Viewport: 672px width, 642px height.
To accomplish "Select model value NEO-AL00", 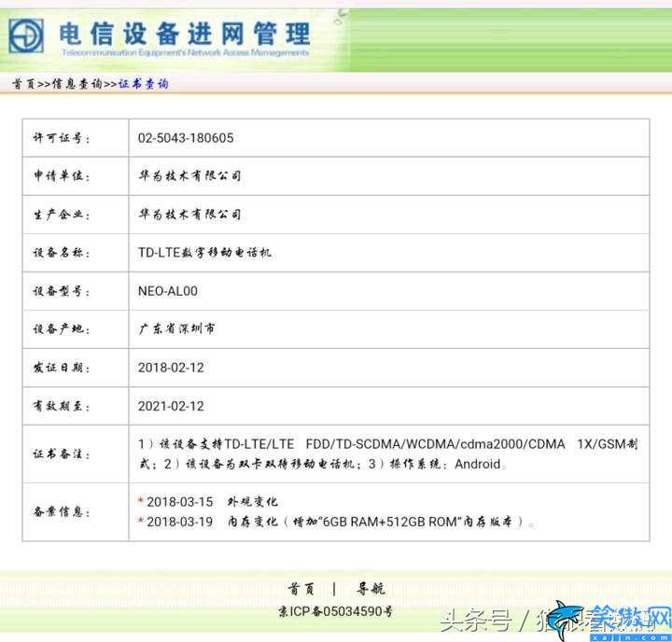I will (x=168, y=291).
